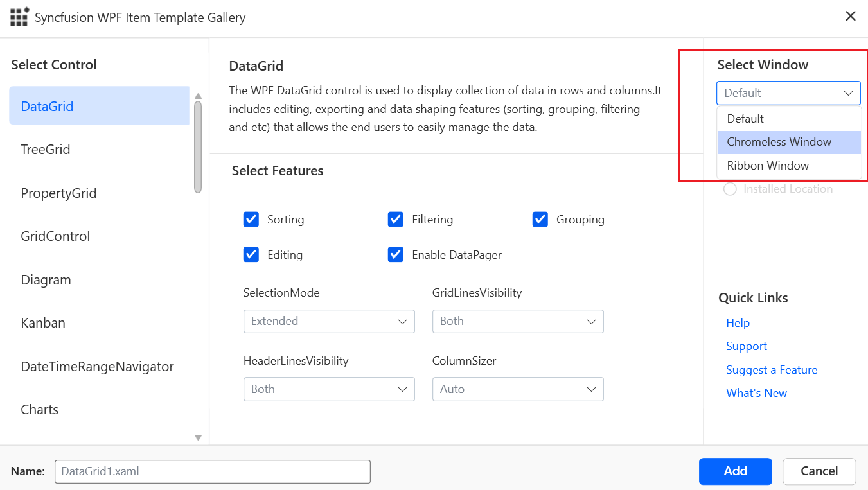Select the Installed Location radio button
The width and height of the screenshot is (868, 490).
click(730, 189)
